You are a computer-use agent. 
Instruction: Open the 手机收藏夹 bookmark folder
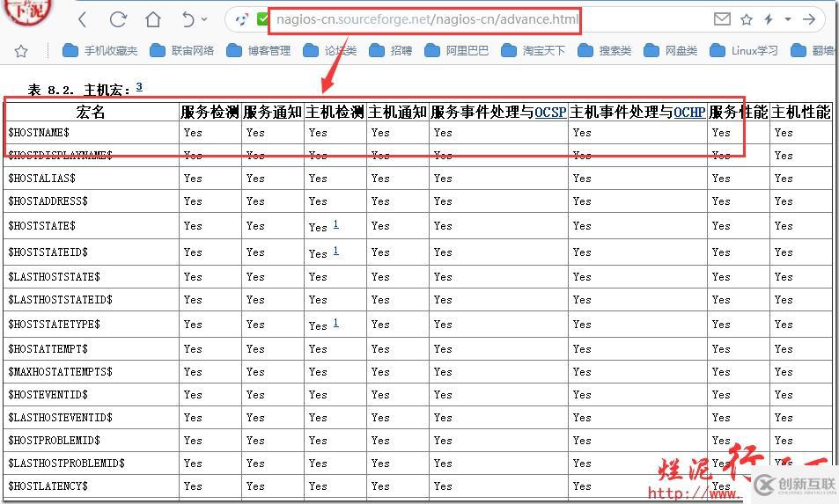click(100, 51)
